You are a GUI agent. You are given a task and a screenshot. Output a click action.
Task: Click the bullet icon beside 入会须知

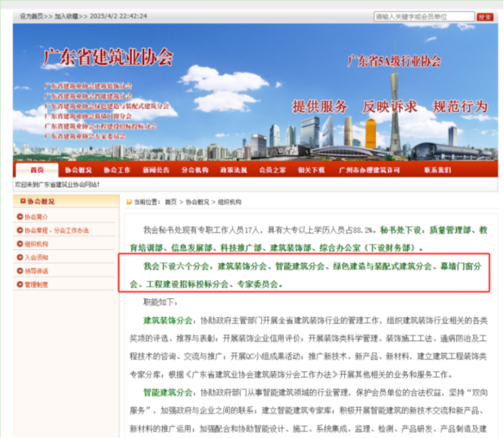point(20,257)
